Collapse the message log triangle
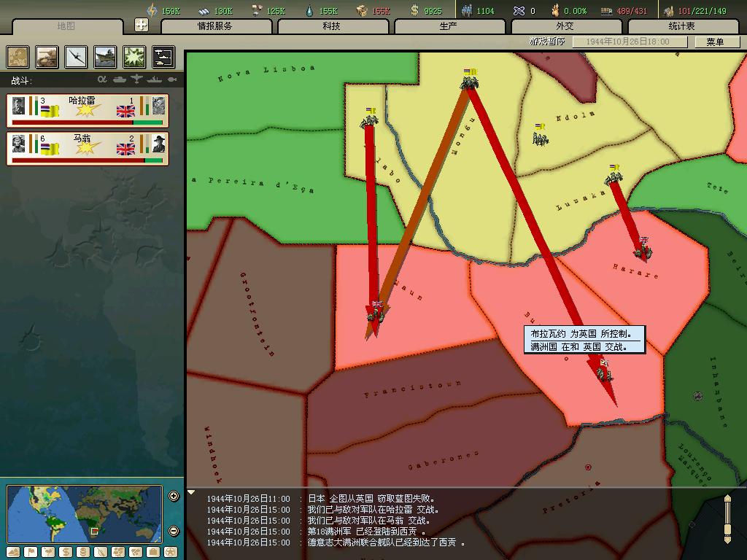 click(191, 492)
